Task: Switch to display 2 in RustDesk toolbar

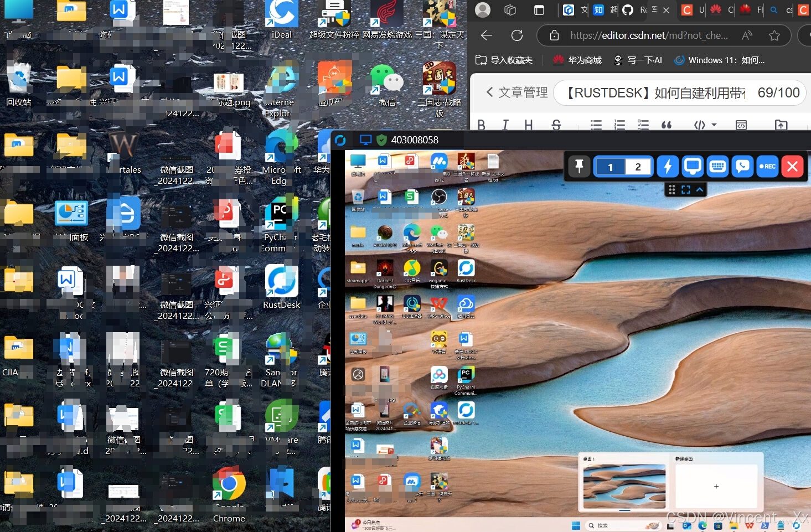Action: tap(638, 167)
